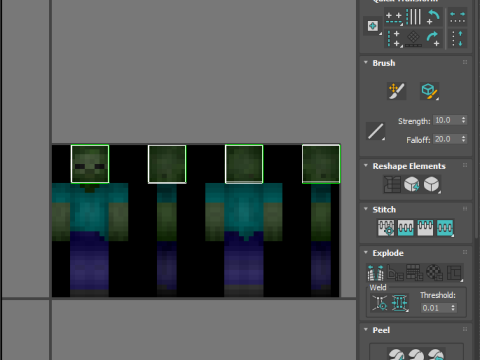
Task: Click the Strength value field
Action: [x=447, y=120]
